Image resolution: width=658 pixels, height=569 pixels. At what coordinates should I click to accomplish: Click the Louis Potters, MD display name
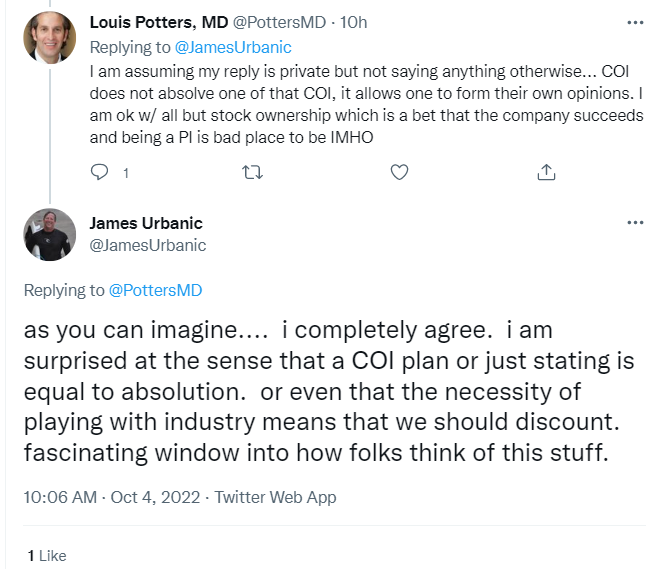click(x=159, y=22)
